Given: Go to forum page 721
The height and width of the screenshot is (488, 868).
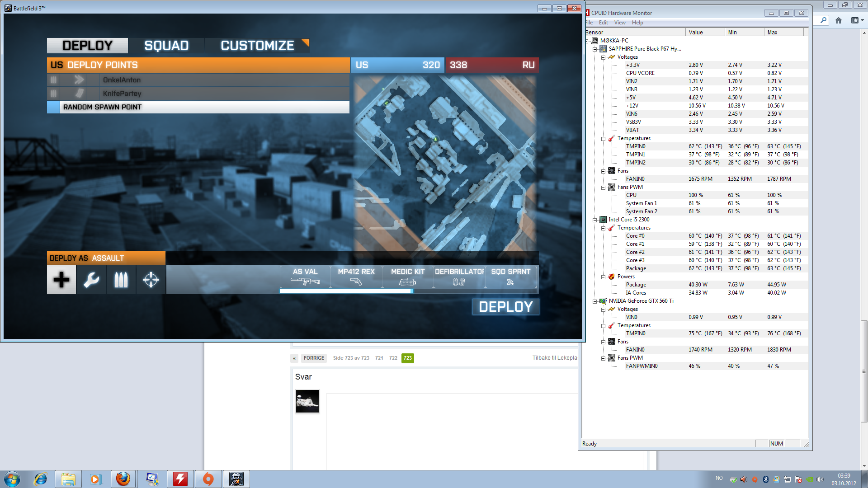Looking at the screenshot, I should (379, 358).
